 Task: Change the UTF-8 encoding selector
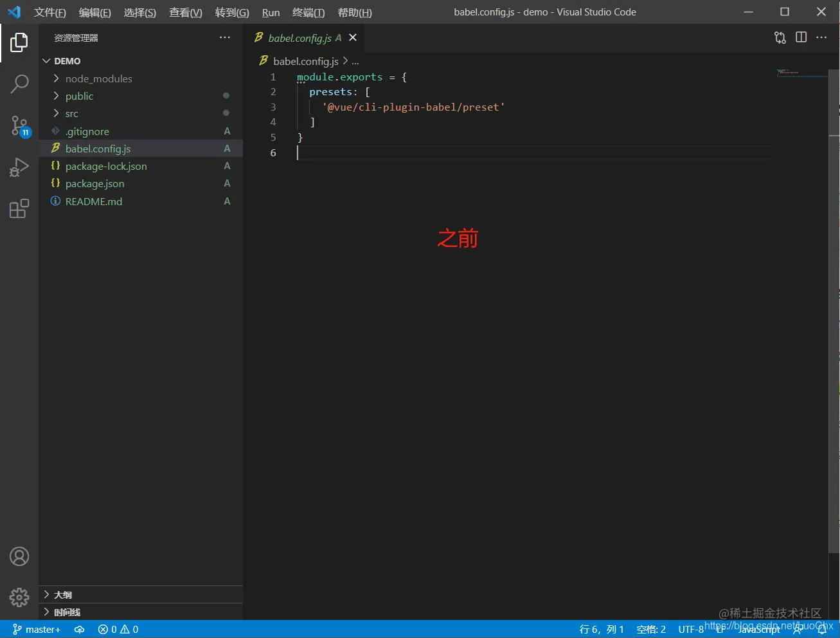(x=691, y=629)
